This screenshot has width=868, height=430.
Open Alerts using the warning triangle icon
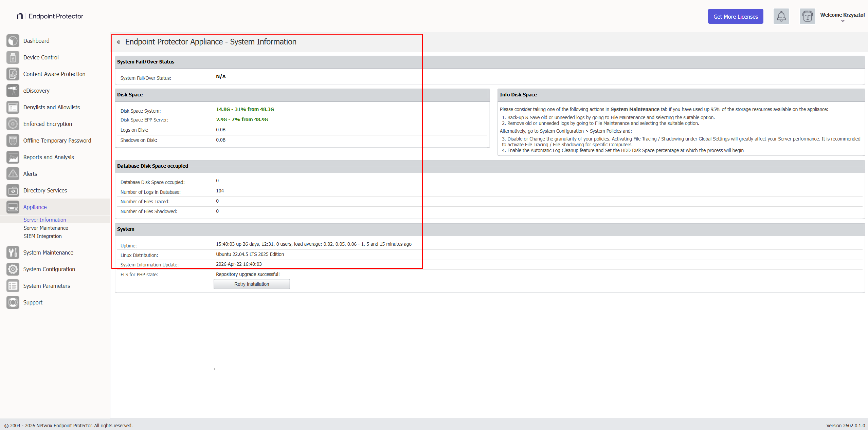(x=13, y=173)
